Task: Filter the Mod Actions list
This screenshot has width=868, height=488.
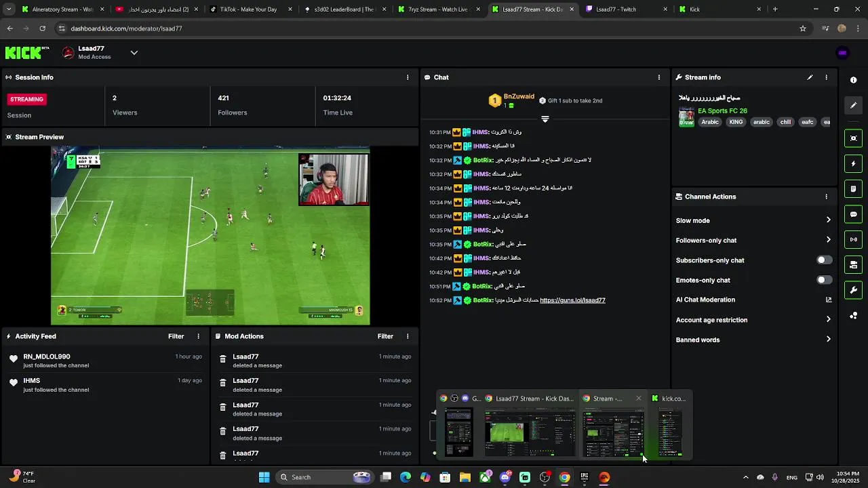Action: tap(385, 336)
